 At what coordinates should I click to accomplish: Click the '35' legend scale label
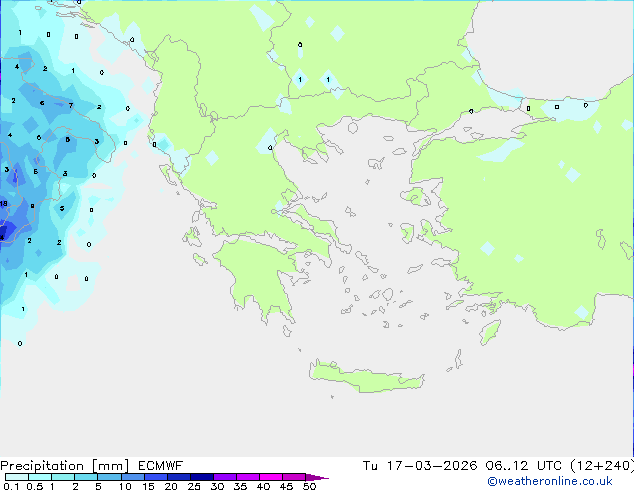(240, 486)
